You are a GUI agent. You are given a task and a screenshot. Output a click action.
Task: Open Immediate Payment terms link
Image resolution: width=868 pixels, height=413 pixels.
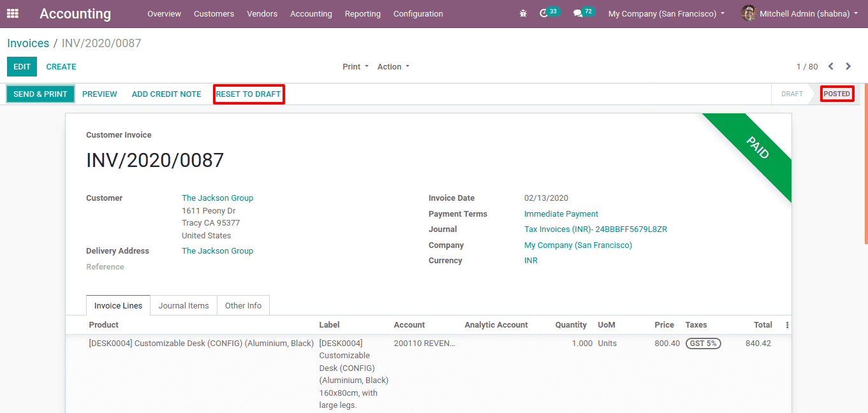[x=561, y=214]
